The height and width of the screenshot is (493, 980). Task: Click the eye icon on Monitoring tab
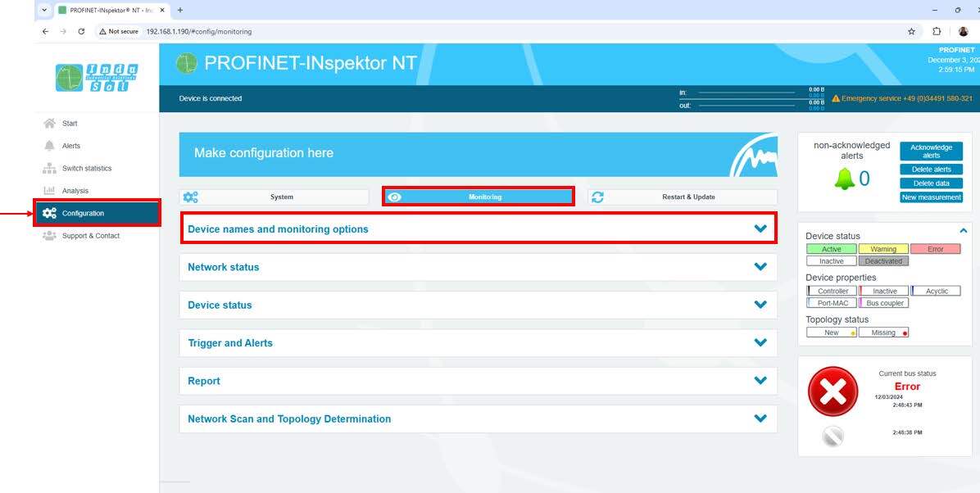point(394,197)
